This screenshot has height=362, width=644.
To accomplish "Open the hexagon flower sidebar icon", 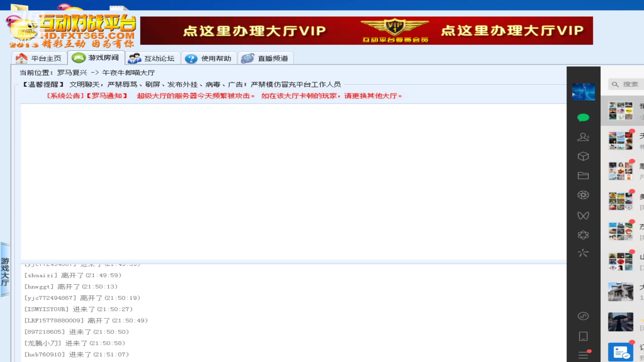I will coord(583,235).
